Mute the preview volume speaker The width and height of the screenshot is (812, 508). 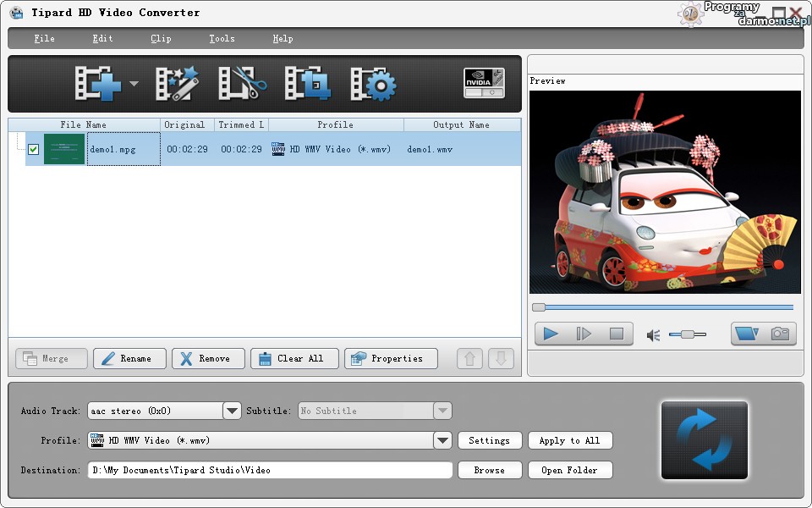[653, 335]
